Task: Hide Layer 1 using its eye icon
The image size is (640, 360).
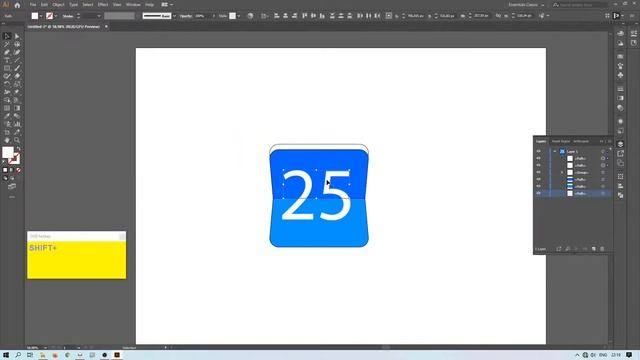Action: (x=538, y=151)
